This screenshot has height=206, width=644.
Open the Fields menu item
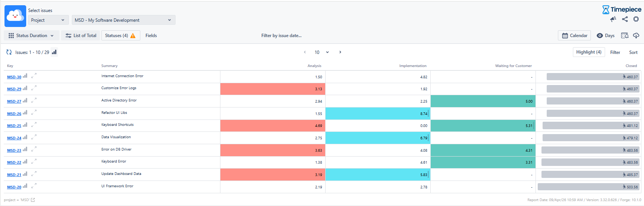[151, 36]
